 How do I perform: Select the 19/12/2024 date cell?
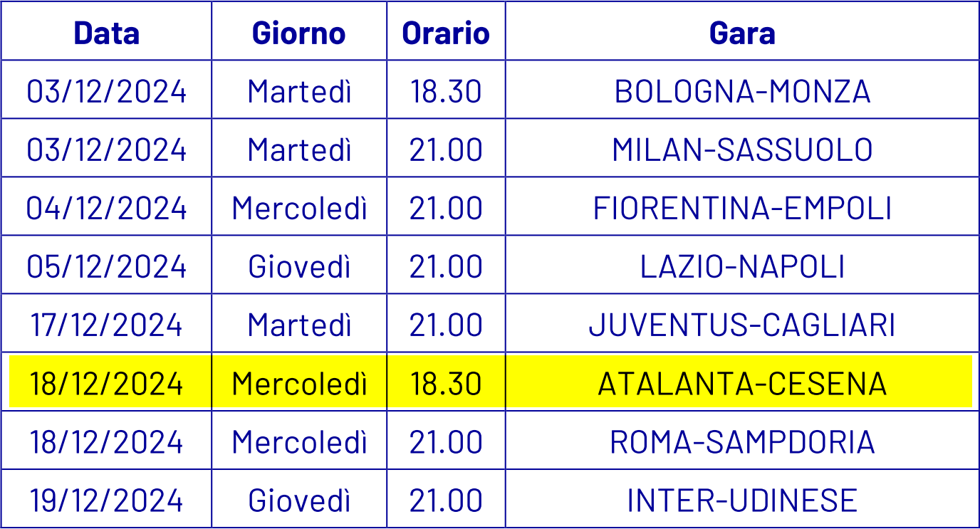pos(106,500)
